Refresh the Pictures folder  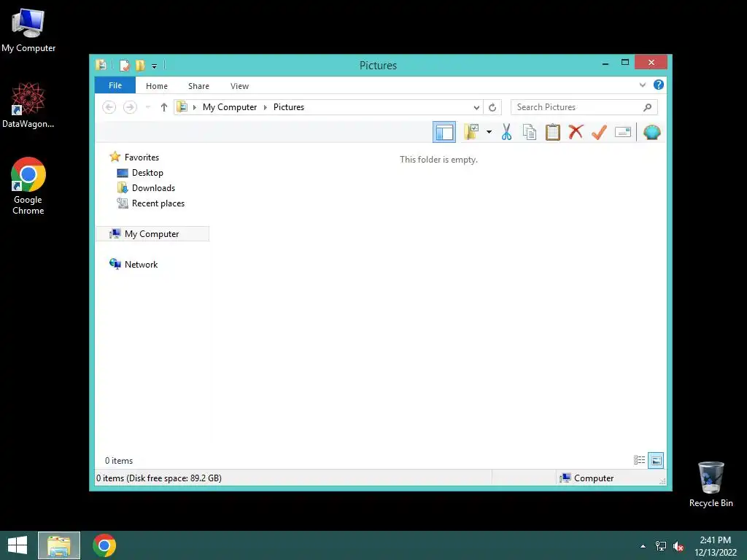coord(492,108)
